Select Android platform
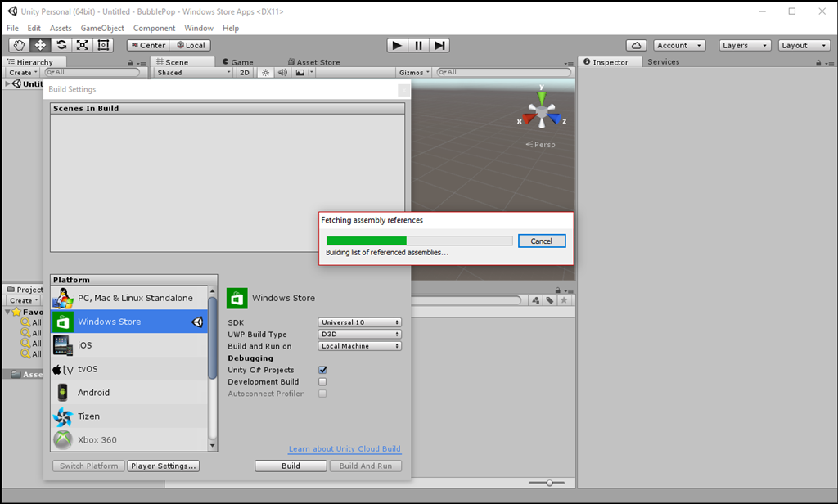Screen dimensions: 838x504 [x=129, y=392]
